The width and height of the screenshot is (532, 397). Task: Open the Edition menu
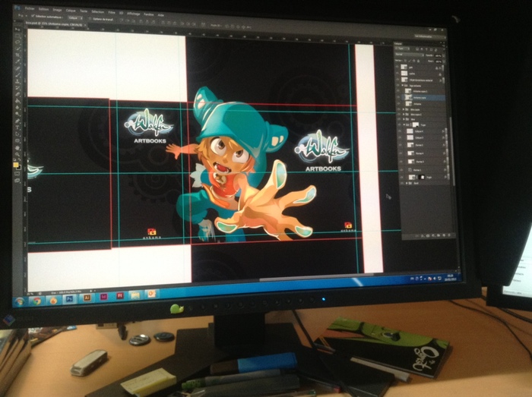[44, 9]
